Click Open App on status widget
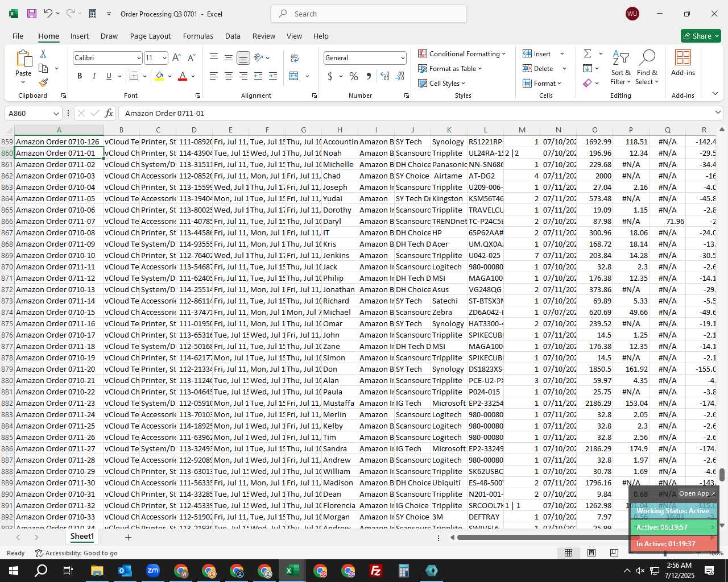728x582 pixels. coord(697,493)
